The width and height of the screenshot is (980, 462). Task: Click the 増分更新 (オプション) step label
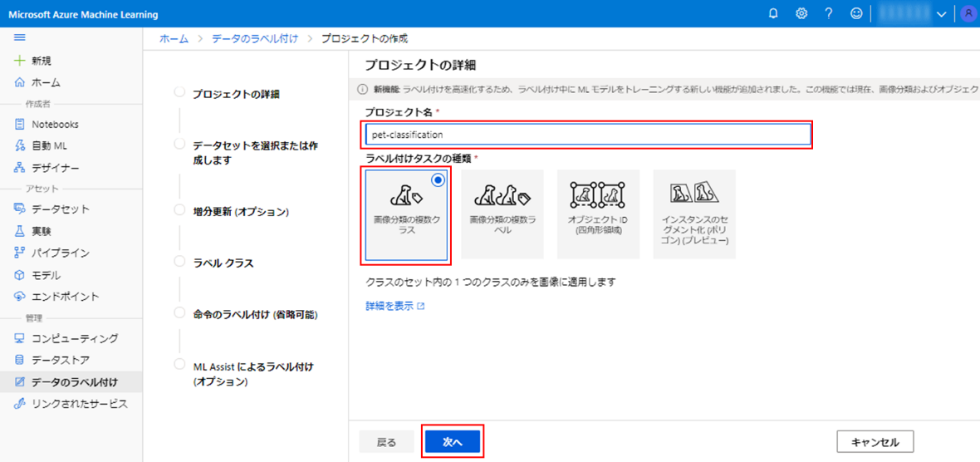(241, 211)
